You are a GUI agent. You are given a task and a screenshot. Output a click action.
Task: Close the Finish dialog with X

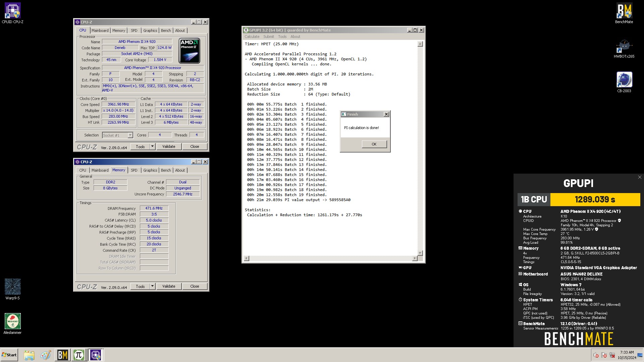click(386, 114)
